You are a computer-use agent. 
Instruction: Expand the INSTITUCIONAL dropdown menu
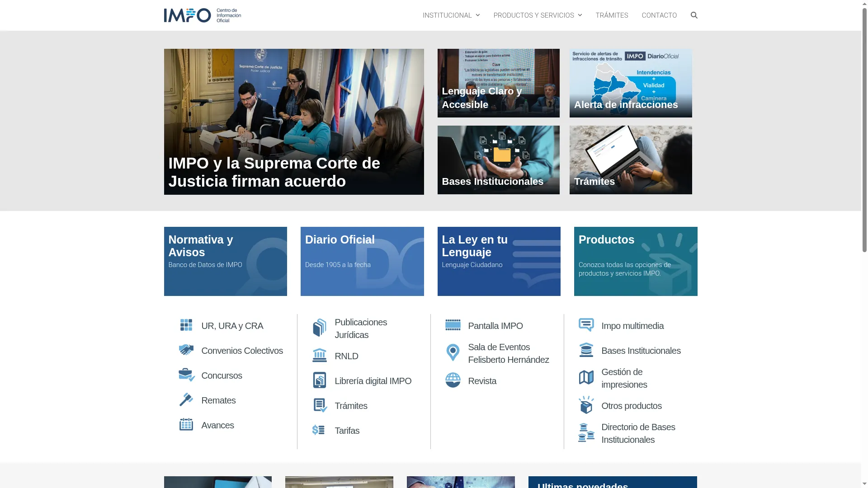(x=451, y=15)
